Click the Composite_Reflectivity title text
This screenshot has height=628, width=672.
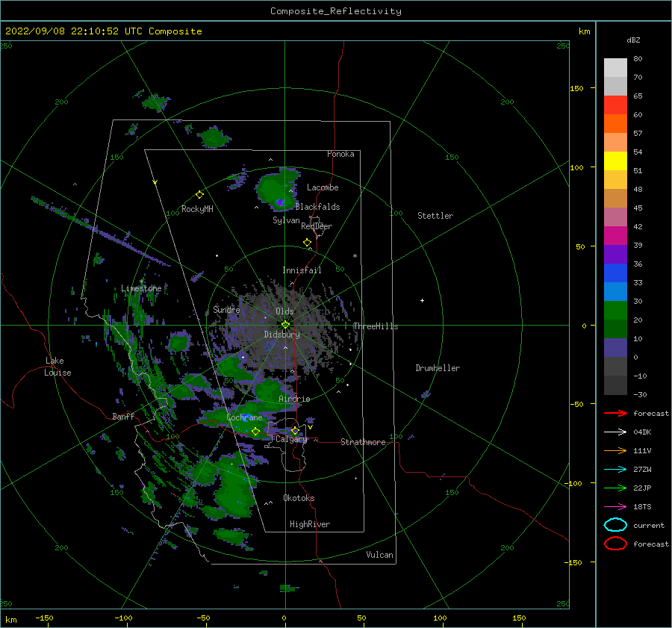(336, 11)
